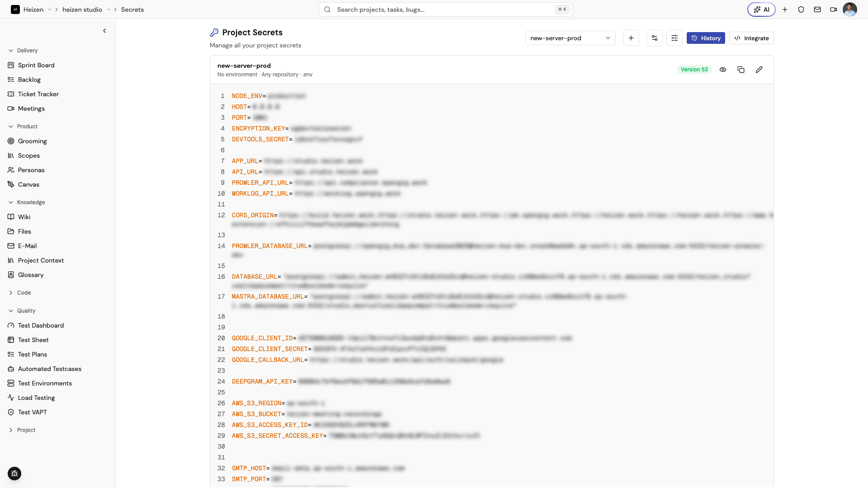Click the Integrate button

(x=751, y=38)
